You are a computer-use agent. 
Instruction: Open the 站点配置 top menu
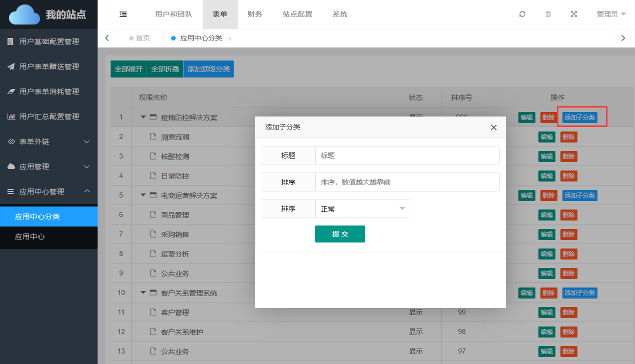pyautogui.click(x=297, y=14)
